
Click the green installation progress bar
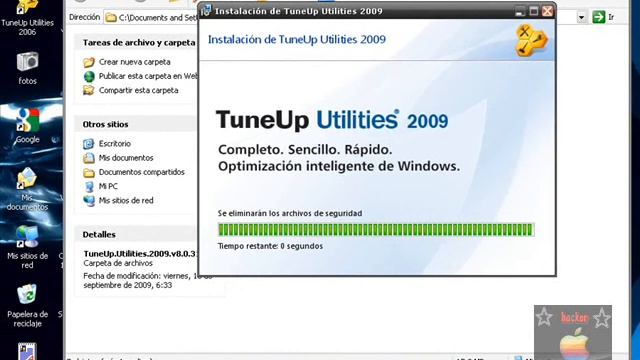tap(376, 230)
